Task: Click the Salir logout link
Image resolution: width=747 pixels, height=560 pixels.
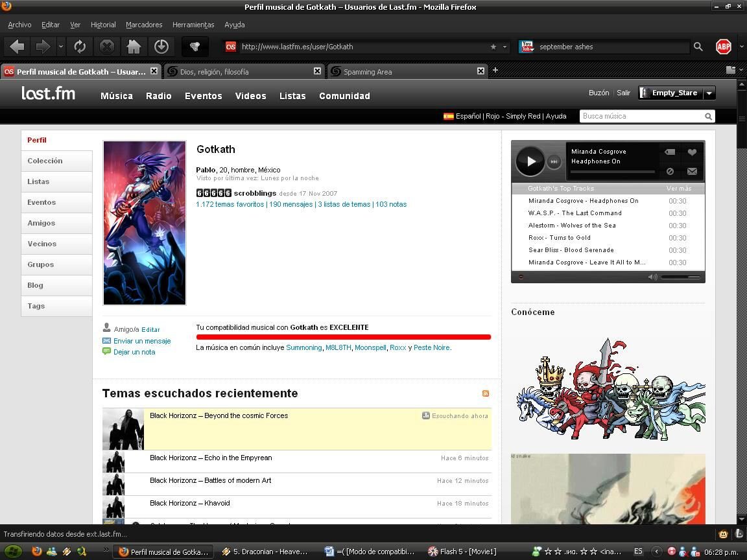Action: [623, 93]
